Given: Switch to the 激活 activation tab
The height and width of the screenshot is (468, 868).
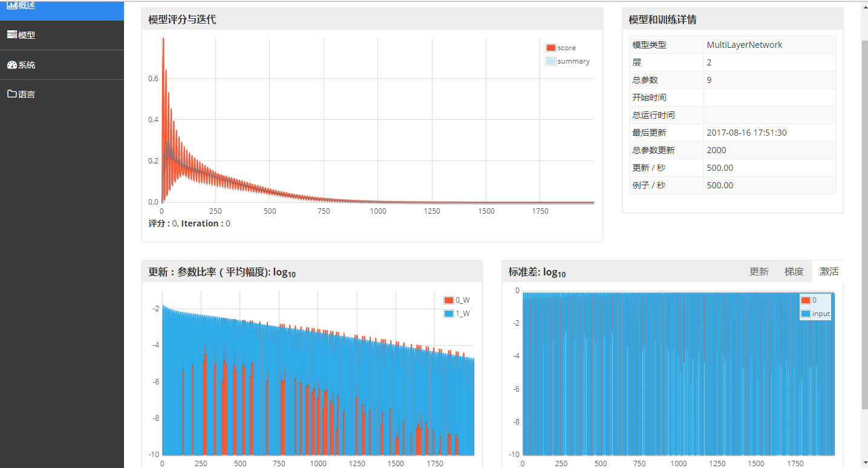Looking at the screenshot, I should [x=829, y=272].
